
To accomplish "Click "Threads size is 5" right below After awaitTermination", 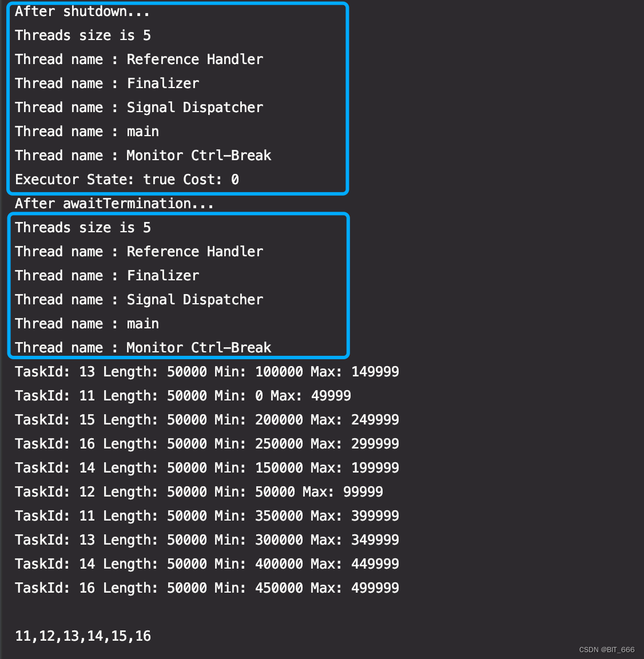I will pos(83,228).
